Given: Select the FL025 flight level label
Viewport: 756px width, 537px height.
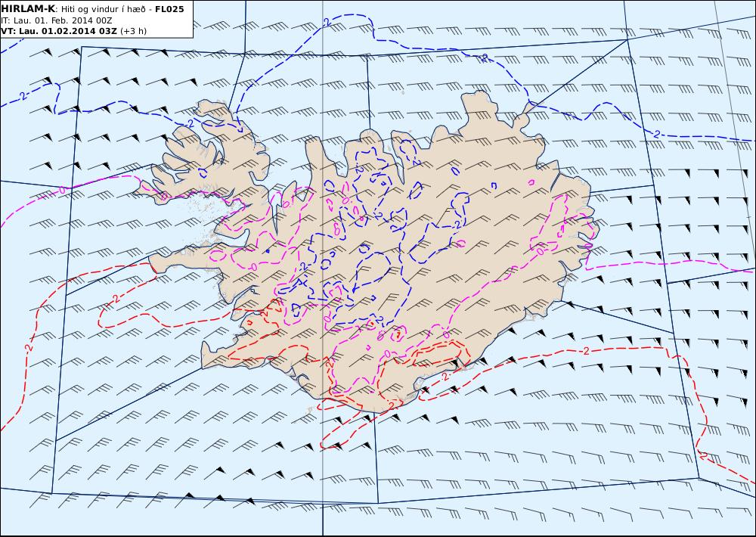Looking at the screenshot, I should pos(169,8).
